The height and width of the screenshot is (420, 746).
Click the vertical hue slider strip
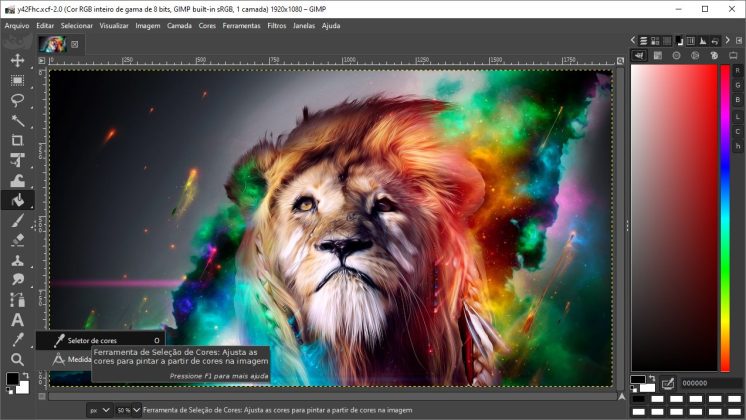[725, 218]
